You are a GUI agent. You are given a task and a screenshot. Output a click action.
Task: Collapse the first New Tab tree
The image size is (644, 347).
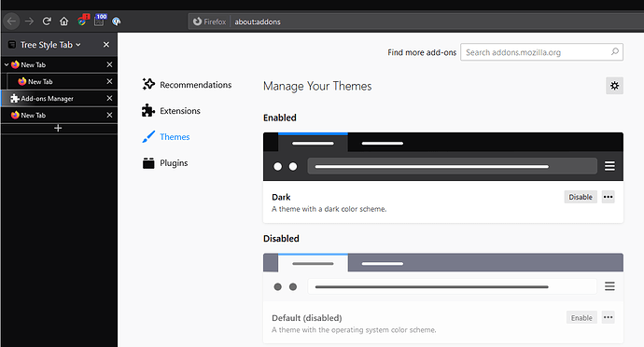click(x=7, y=64)
